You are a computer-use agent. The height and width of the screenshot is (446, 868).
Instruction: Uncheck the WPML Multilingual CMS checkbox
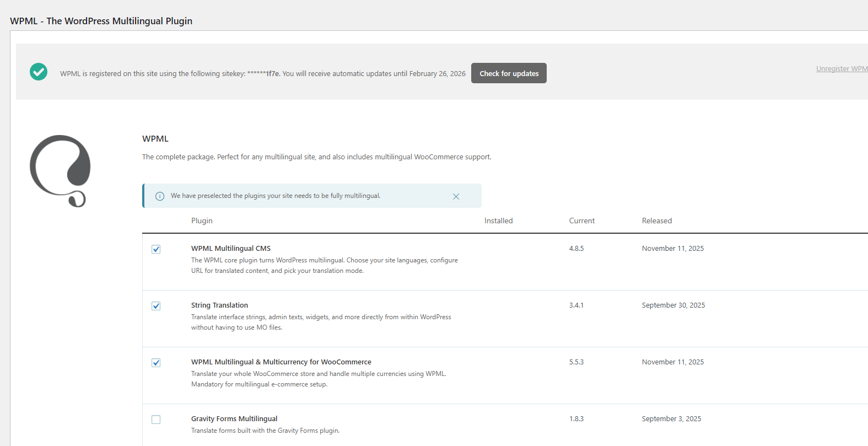(x=156, y=249)
